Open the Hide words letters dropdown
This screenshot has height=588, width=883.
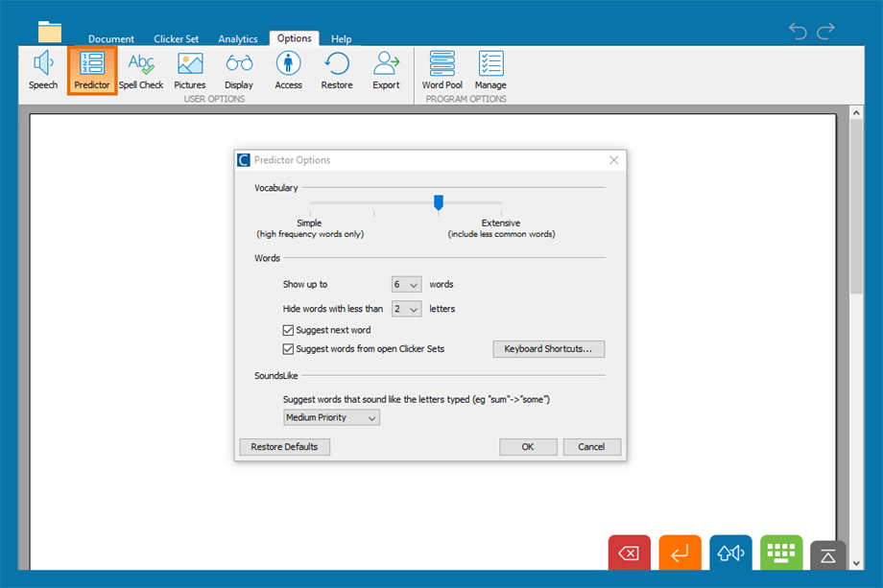tap(405, 309)
